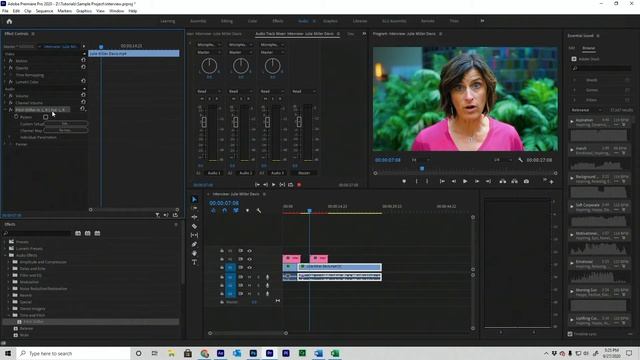Switch to the Color workspace tab
This screenshot has height=360, width=640.
click(x=253, y=21)
